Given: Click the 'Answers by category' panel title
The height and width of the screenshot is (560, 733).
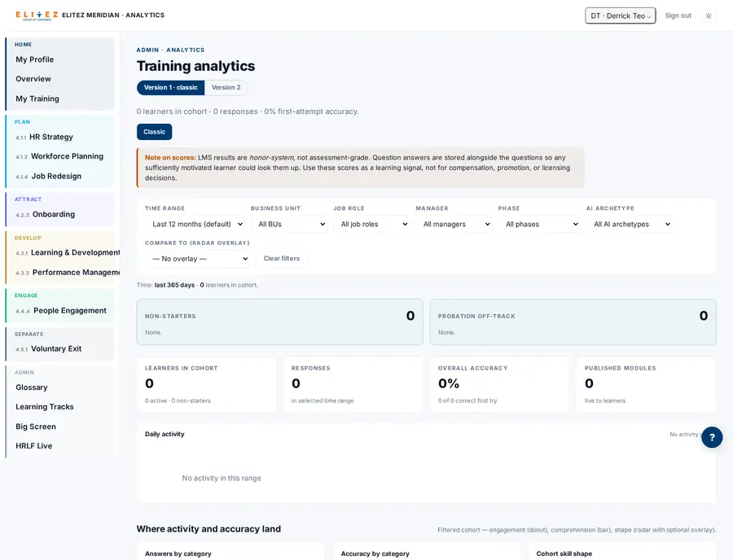Looking at the screenshot, I should coord(178,554).
